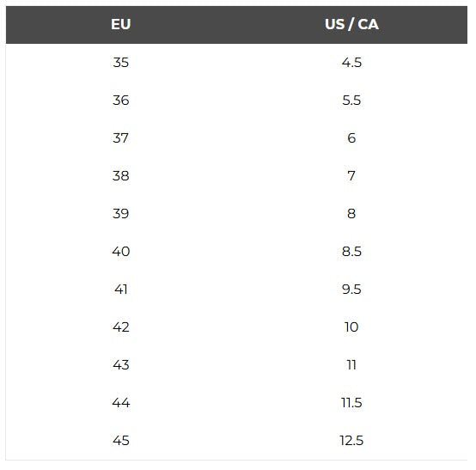Select EU size 44 cell
Image resolution: width=476 pixels, height=470 pixels.
(121, 403)
